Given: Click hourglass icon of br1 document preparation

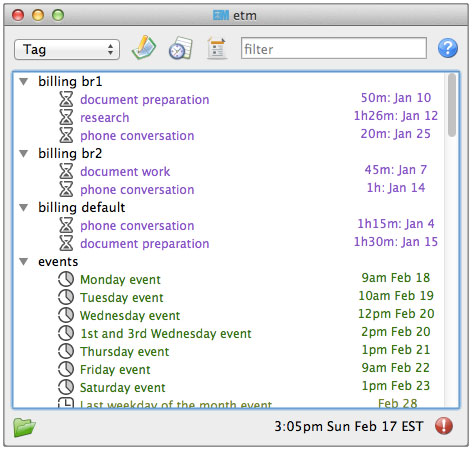Looking at the screenshot, I should pyautogui.click(x=66, y=99).
